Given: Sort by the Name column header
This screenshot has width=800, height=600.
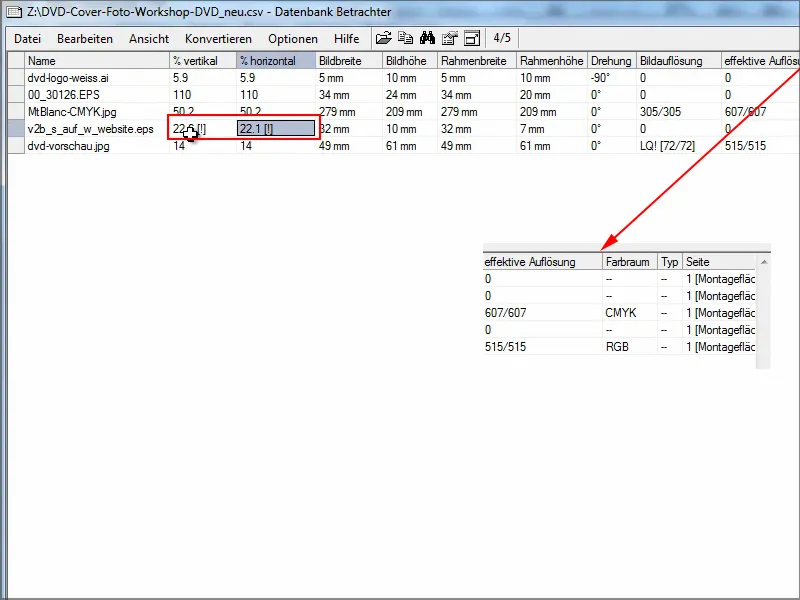Looking at the screenshot, I should tap(97, 61).
